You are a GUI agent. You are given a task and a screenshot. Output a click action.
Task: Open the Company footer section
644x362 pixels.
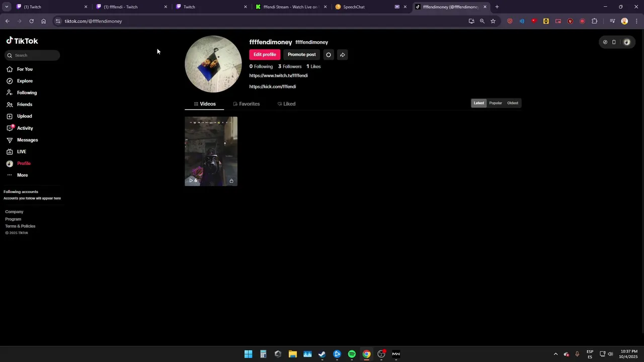[x=14, y=212]
